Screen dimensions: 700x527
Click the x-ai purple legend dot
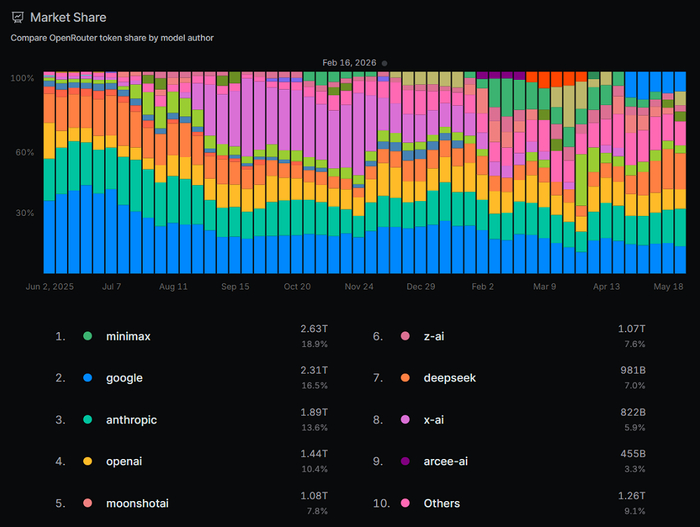tap(405, 419)
